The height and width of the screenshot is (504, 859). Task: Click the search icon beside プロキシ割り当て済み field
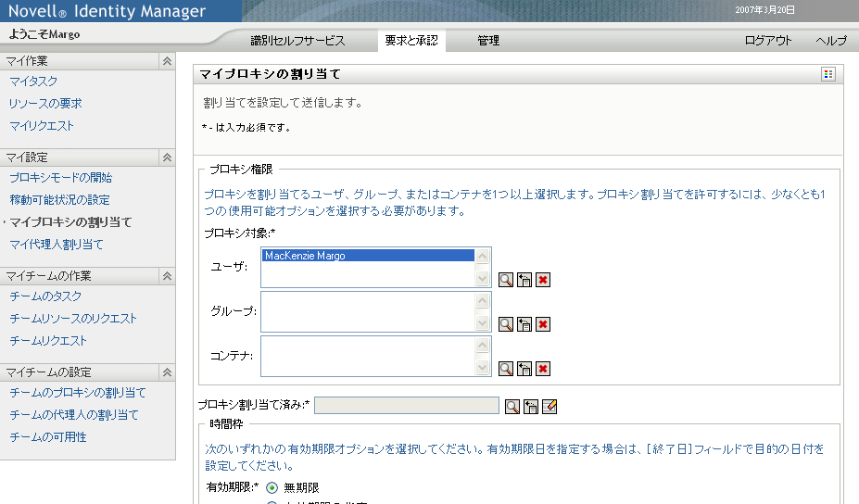(512, 406)
